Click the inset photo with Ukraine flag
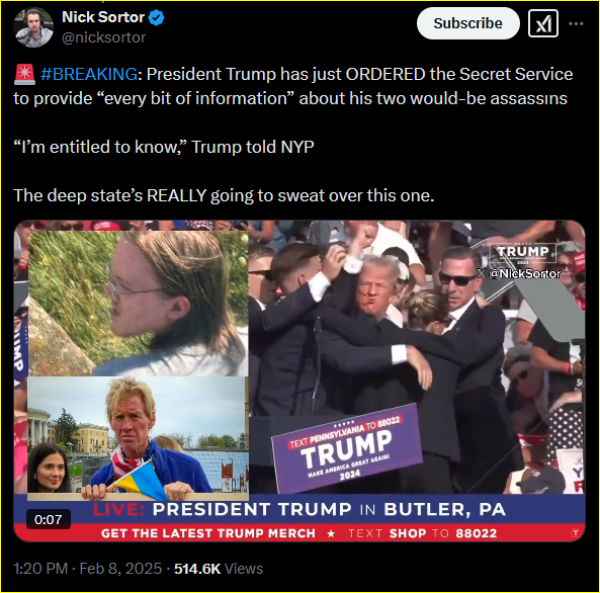 [138, 438]
